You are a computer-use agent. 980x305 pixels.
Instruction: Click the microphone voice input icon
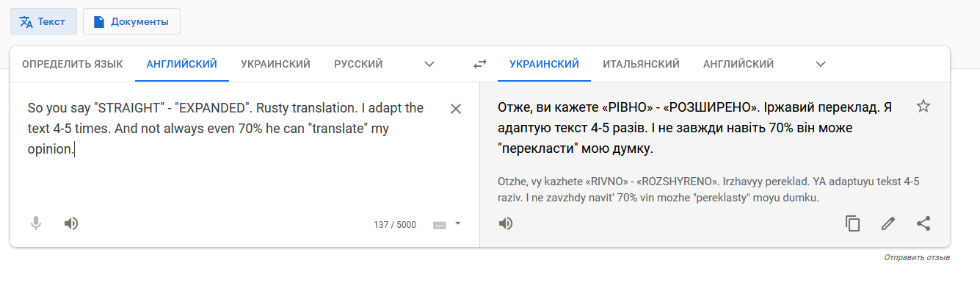[35, 223]
